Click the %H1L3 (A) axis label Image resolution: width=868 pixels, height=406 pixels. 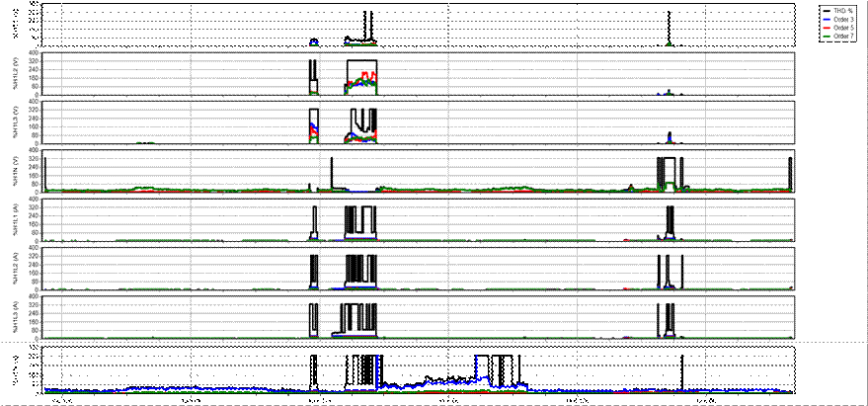pyautogui.click(x=17, y=316)
